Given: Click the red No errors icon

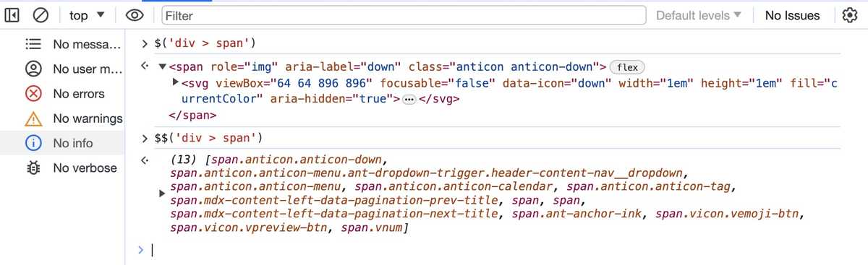Looking at the screenshot, I should (x=33, y=94).
